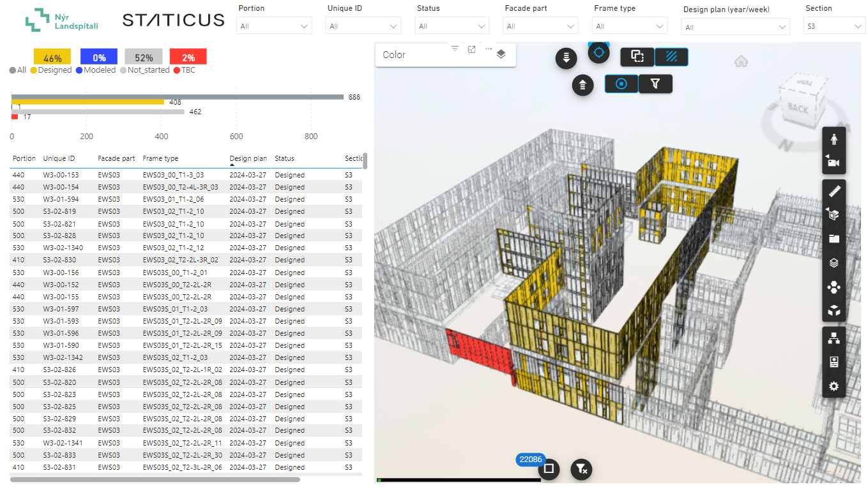Click the clear filter funnel icon
The height and width of the screenshot is (487, 868).
(x=581, y=469)
